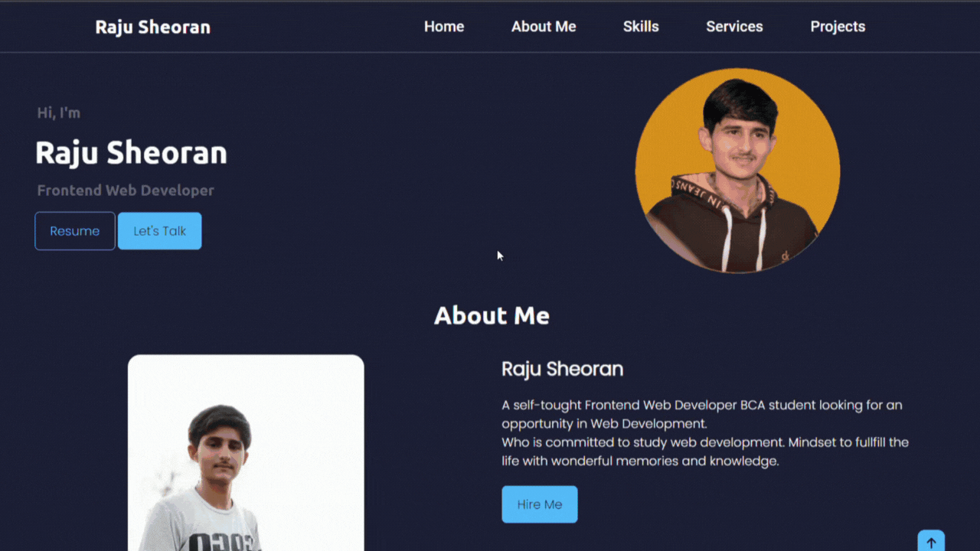Click the scroll-to-top arrow icon
Image resolution: width=980 pixels, height=551 pixels.
pos(931,541)
